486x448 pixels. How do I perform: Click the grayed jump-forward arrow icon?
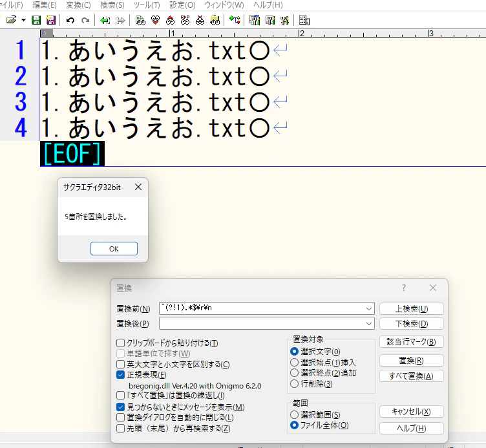pos(120,21)
